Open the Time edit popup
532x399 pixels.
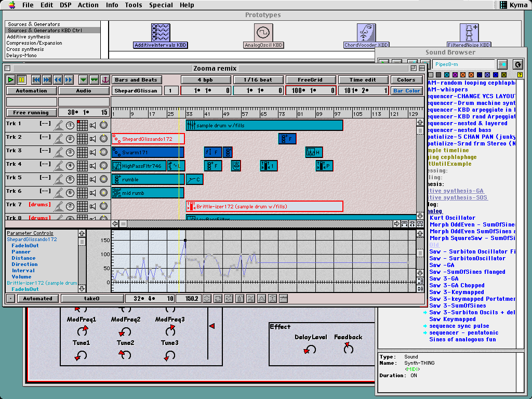363,79
